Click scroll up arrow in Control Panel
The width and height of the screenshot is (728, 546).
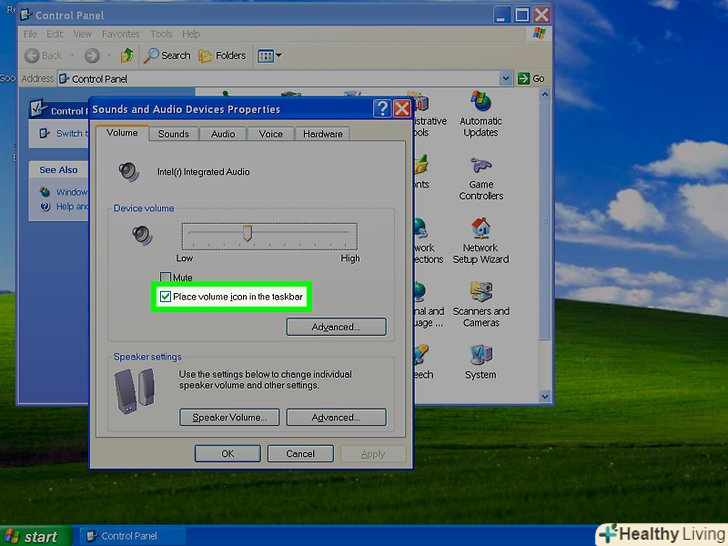[x=545, y=94]
